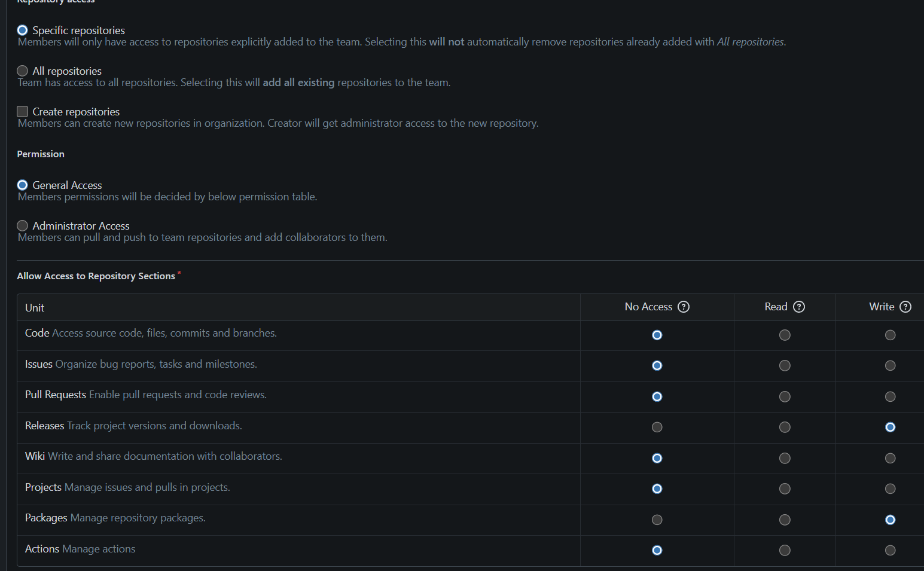Enable the Create repositories checkbox
This screenshot has height=571, width=924.
coord(23,112)
